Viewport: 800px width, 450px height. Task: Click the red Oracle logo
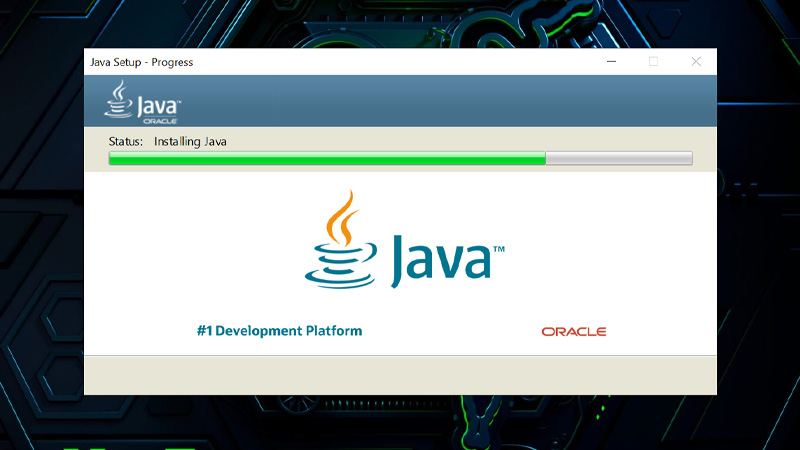574,332
